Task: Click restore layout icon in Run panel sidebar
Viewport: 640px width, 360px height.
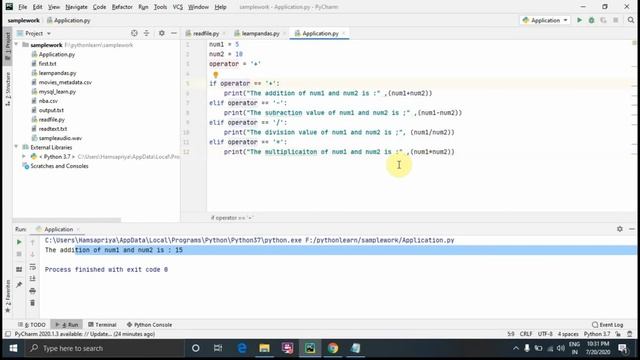Action: coord(19,269)
